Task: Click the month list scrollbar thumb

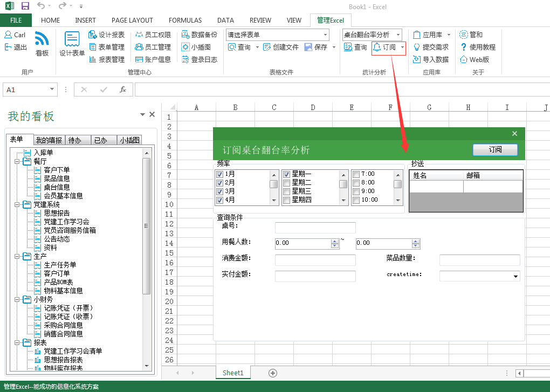Action: 273,184
